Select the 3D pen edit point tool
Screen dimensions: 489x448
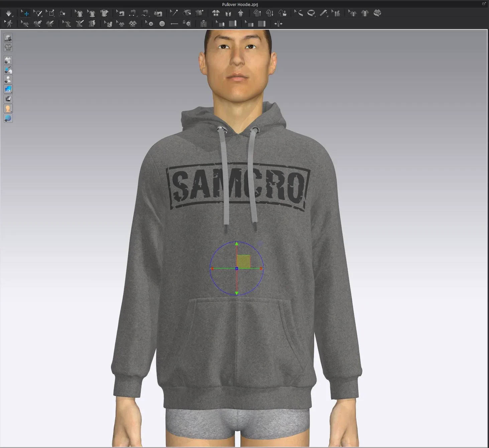pos(37,24)
